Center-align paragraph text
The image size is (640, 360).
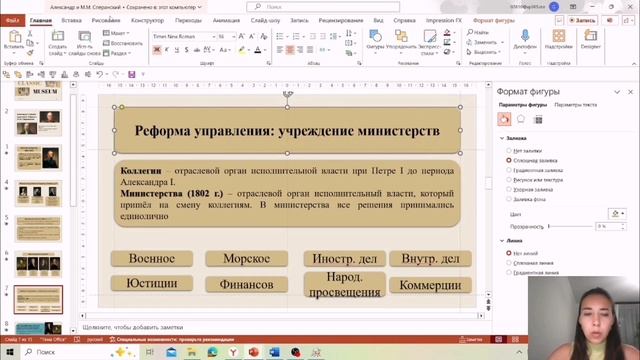point(290,50)
